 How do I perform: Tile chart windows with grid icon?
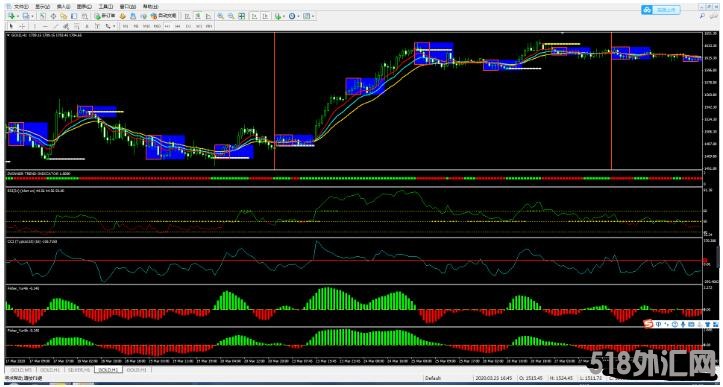(242, 16)
